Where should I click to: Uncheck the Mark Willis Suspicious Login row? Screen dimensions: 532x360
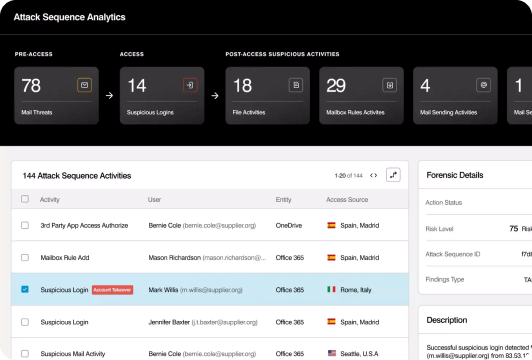click(x=25, y=289)
